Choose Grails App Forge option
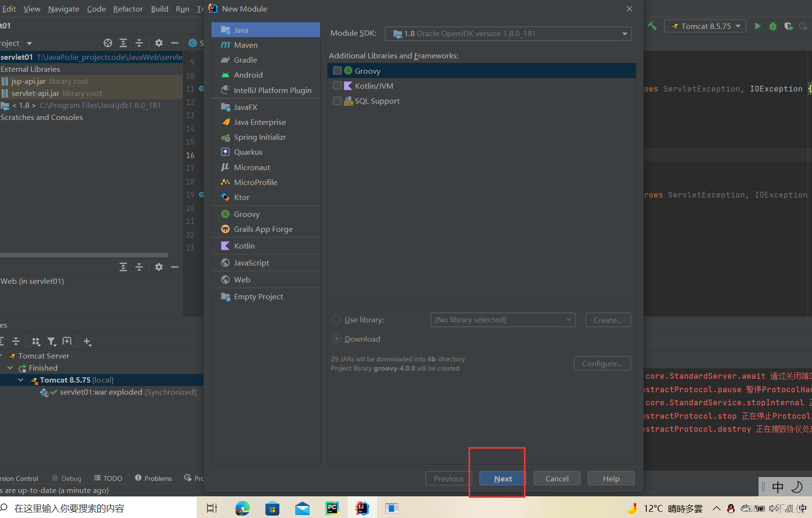Viewport: 812px width, 518px height. 266,229
